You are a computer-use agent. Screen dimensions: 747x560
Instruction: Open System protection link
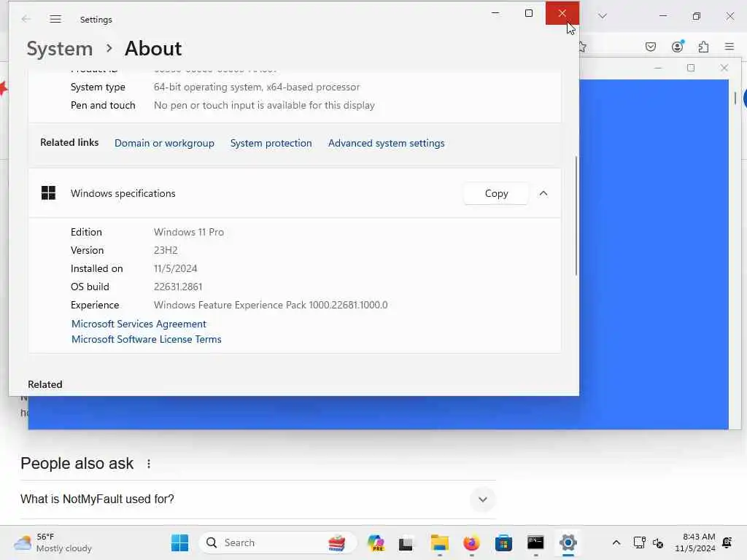(271, 143)
